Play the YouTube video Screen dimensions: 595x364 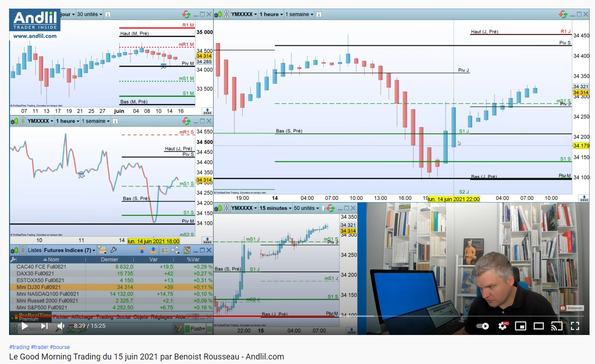click(25, 325)
